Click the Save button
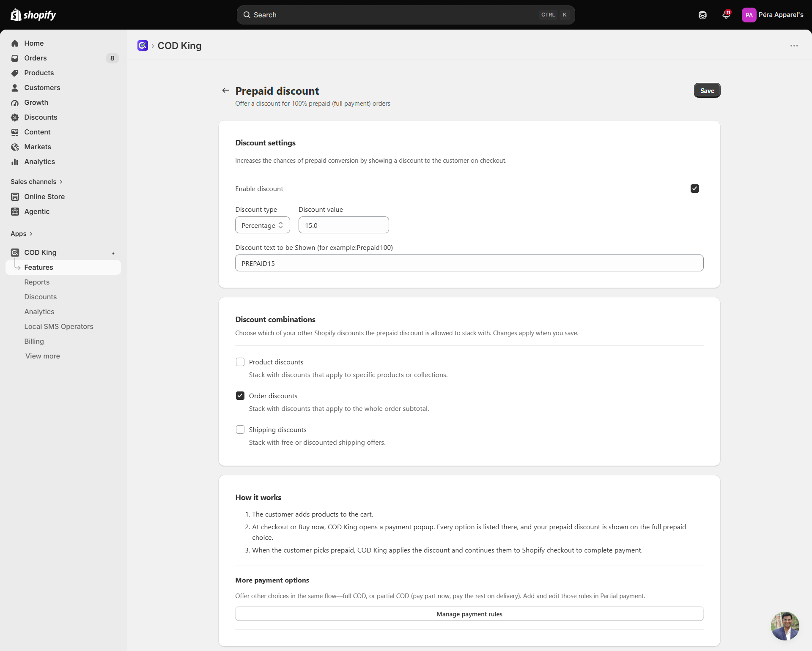This screenshot has width=812, height=651. point(707,90)
